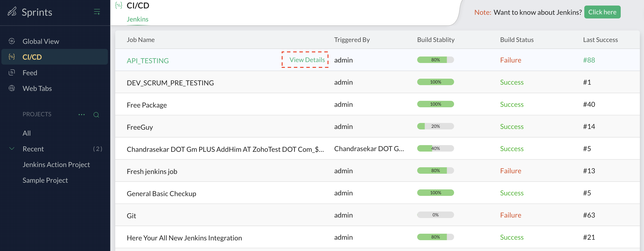Click the Free Package 100% stability bar
The width and height of the screenshot is (644, 251).
pos(435,104)
